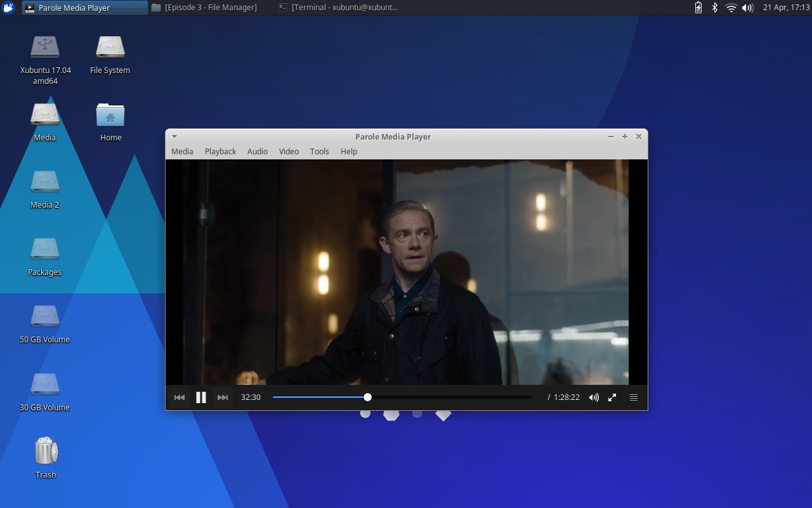This screenshot has height=508, width=812.
Task: Skip to next track
Action: [223, 398]
